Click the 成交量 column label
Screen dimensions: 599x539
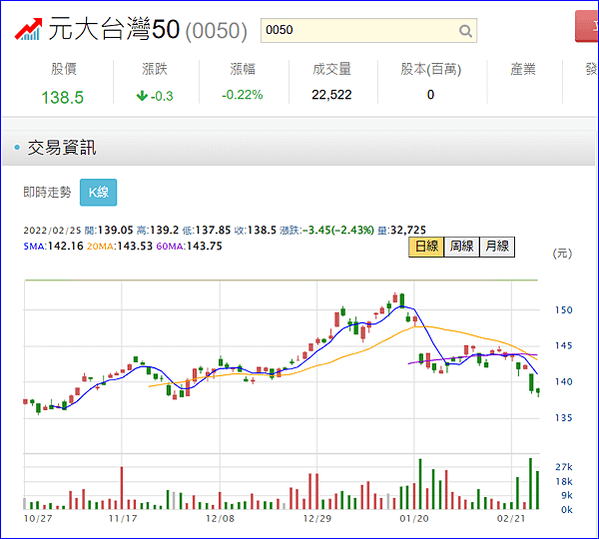click(332, 69)
